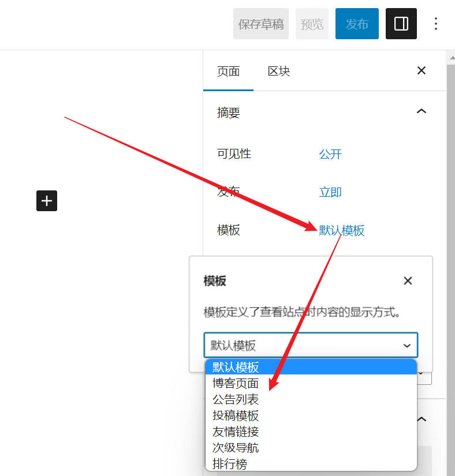Close the 模板 popup dialog
Image resolution: width=455 pixels, height=476 pixels.
(408, 281)
